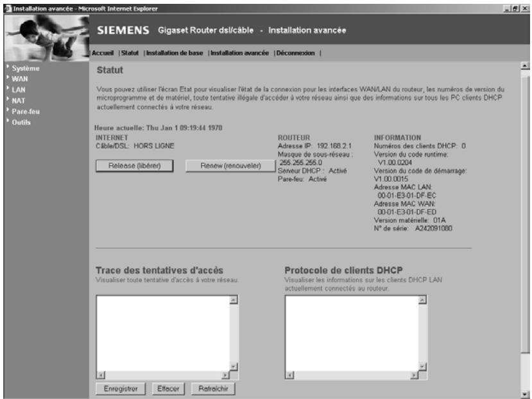Click the Rafraîchir button

tap(213, 389)
